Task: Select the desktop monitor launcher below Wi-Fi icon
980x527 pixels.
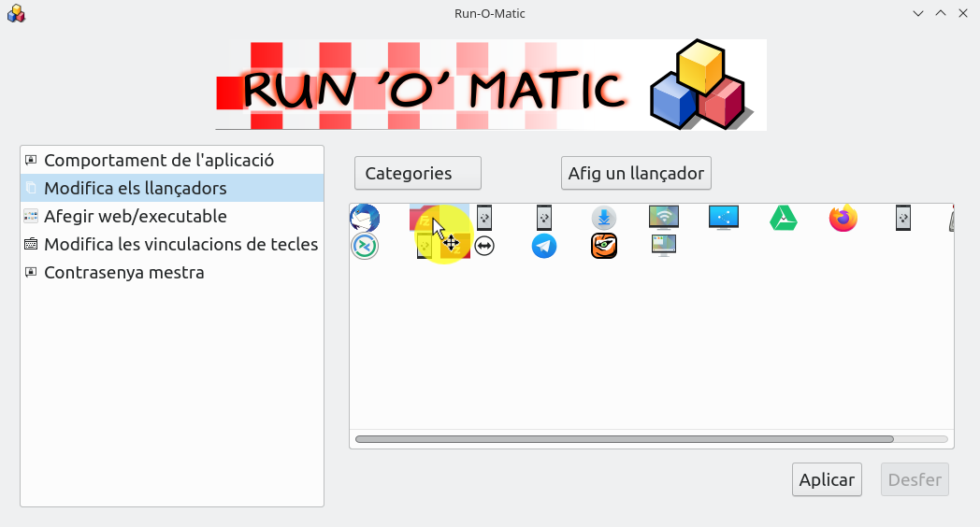Action: point(664,246)
